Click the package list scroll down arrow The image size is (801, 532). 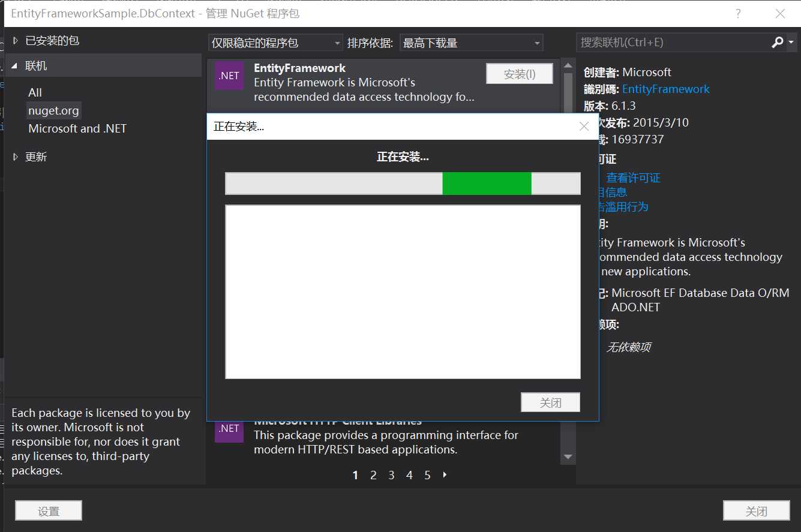click(x=568, y=457)
